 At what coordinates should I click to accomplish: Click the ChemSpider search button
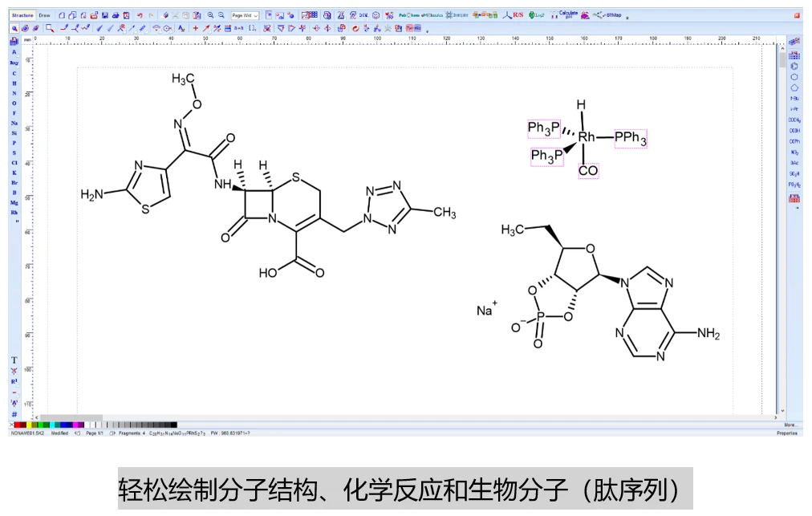pos(457,15)
